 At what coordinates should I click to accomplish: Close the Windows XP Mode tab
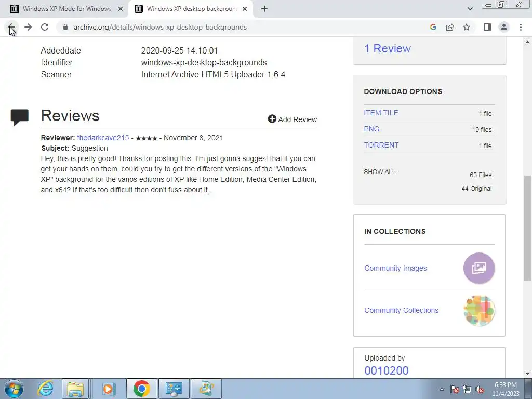(120, 9)
